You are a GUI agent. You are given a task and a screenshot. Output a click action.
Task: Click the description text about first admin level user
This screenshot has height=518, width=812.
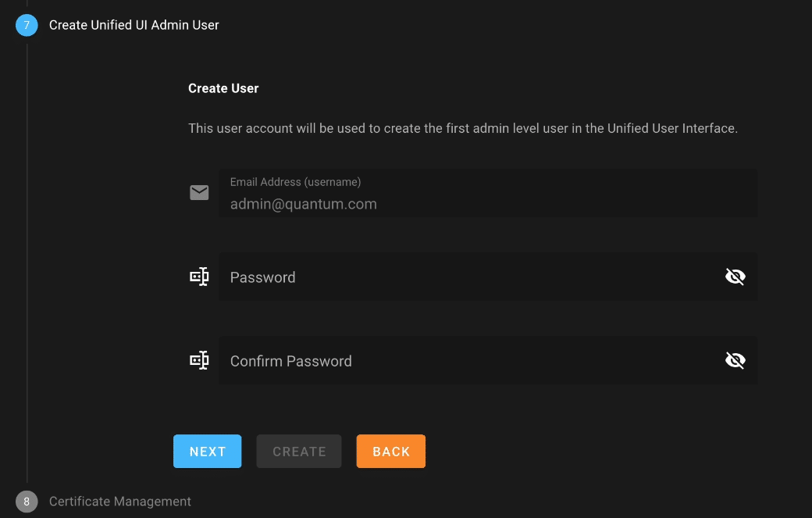click(x=463, y=128)
